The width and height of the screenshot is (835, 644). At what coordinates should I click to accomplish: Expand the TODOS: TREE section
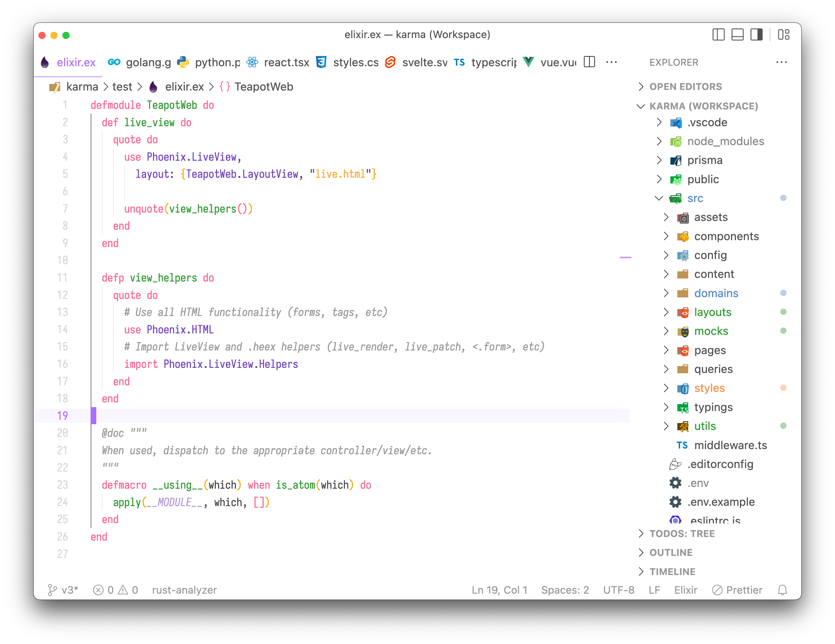pyautogui.click(x=682, y=534)
